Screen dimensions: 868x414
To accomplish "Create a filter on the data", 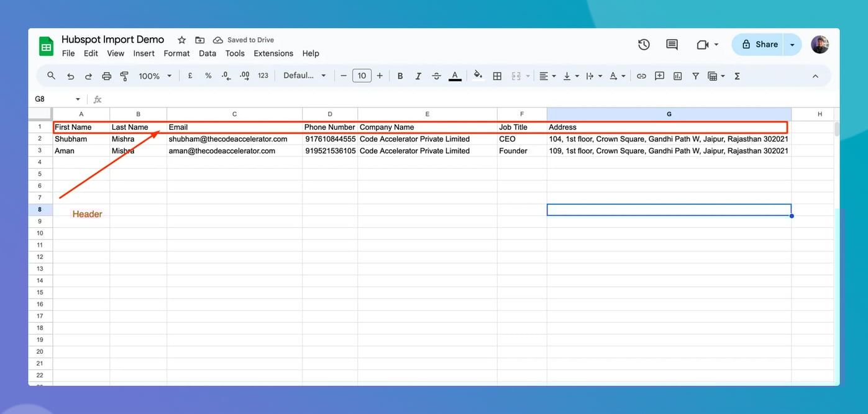I will tap(695, 75).
